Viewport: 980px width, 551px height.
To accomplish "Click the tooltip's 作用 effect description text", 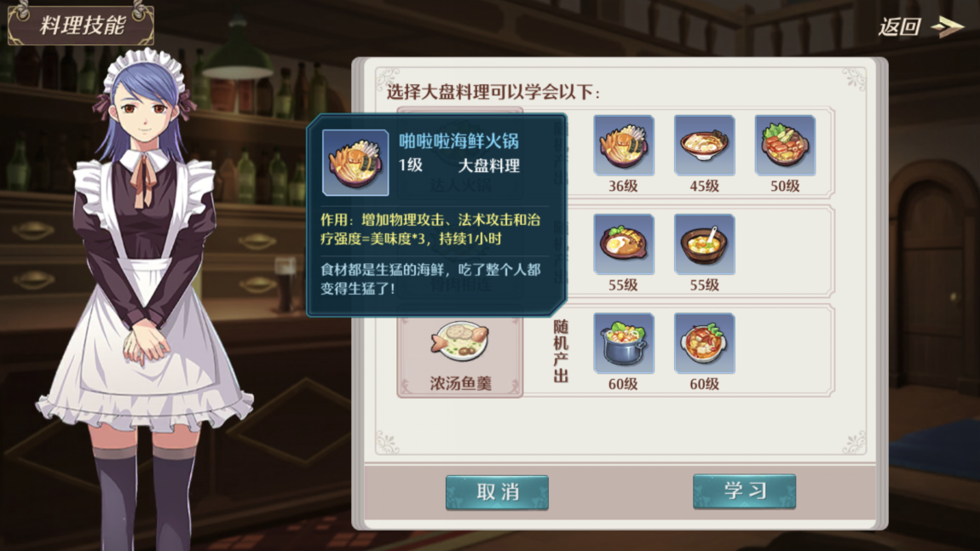I will click(430, 229).
